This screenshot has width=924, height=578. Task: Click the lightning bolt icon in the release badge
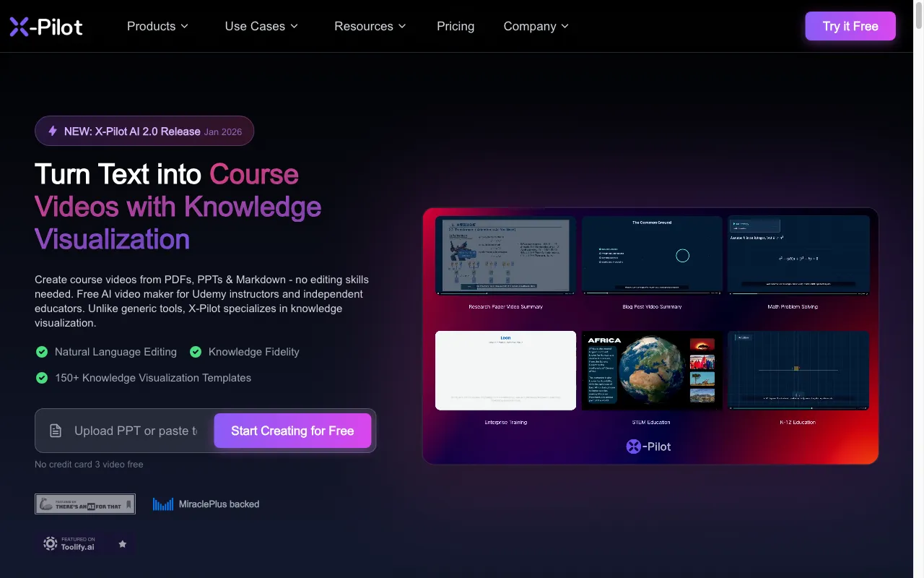click(53, 131)
